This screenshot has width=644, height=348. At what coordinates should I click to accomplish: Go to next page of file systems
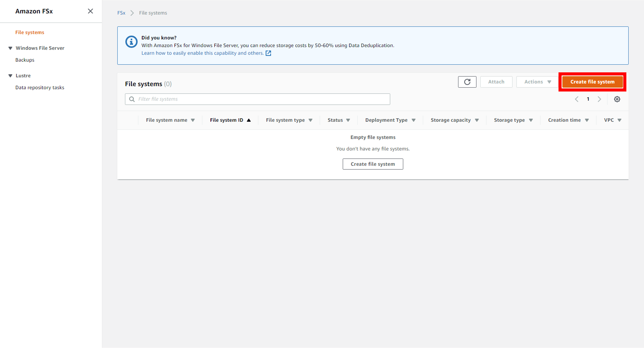pos(600,99)
